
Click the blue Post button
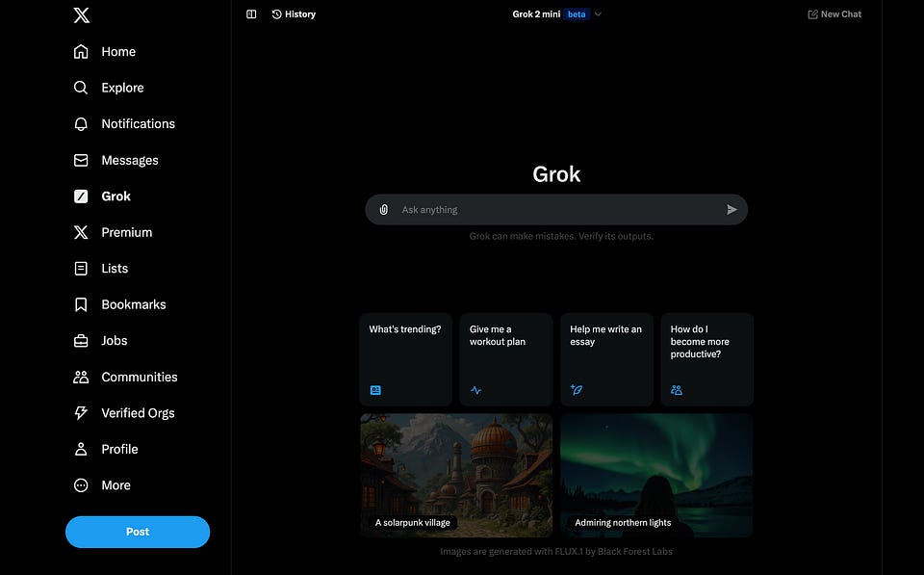(138, 532)
